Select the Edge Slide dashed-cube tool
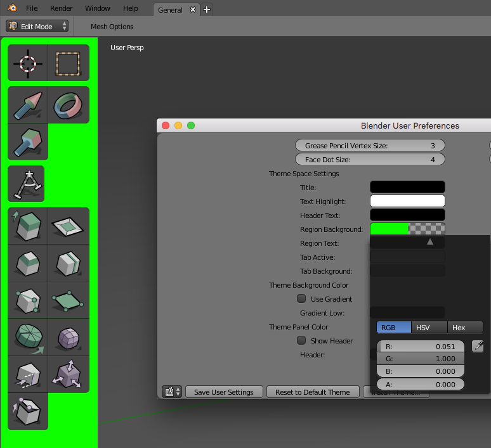The height and width of the screenshot is (448, 491). point(28,374)
